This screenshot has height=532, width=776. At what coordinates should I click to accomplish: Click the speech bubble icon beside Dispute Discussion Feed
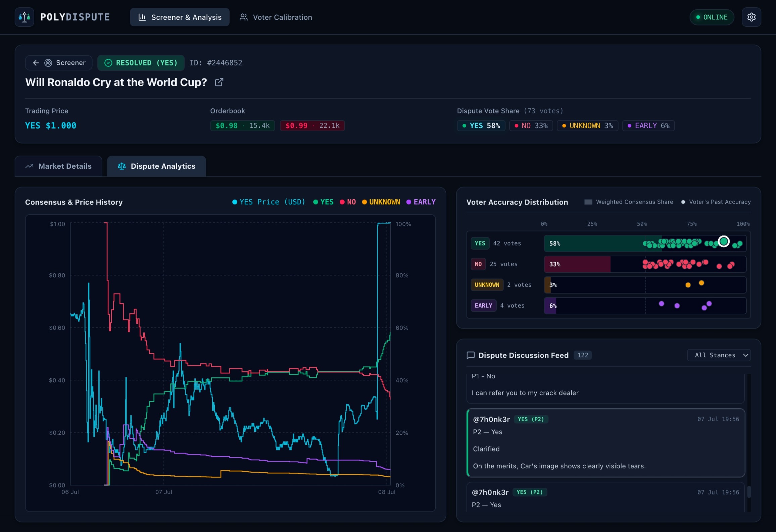pos(471,355)
